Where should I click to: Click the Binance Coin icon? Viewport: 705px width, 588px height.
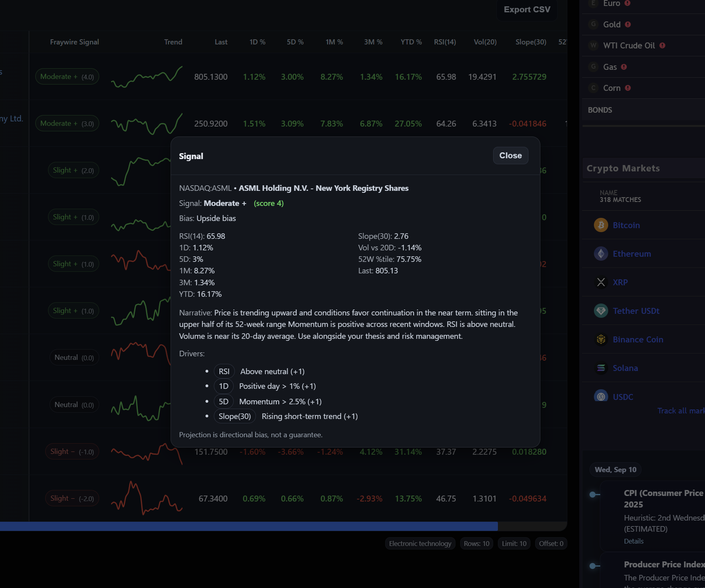coord(601,339)
